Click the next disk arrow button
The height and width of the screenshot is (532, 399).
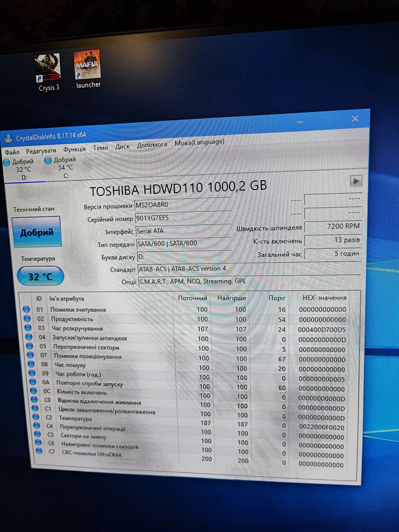pos(356,181)
